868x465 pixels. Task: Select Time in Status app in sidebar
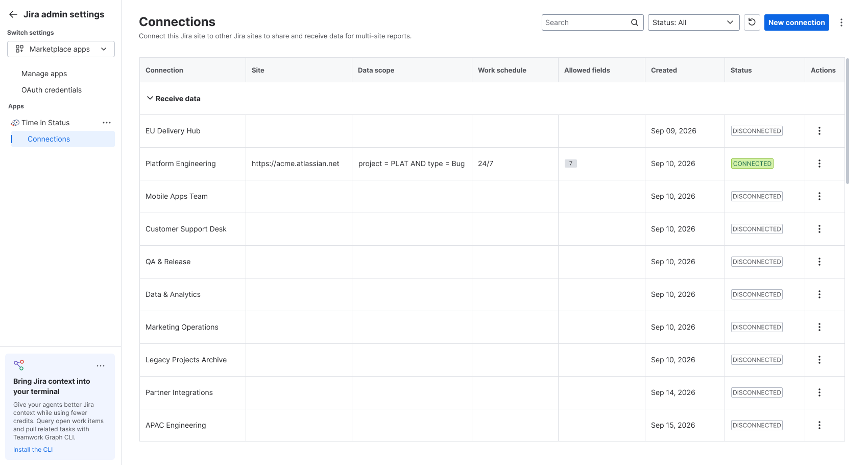(x=45, y=123)
